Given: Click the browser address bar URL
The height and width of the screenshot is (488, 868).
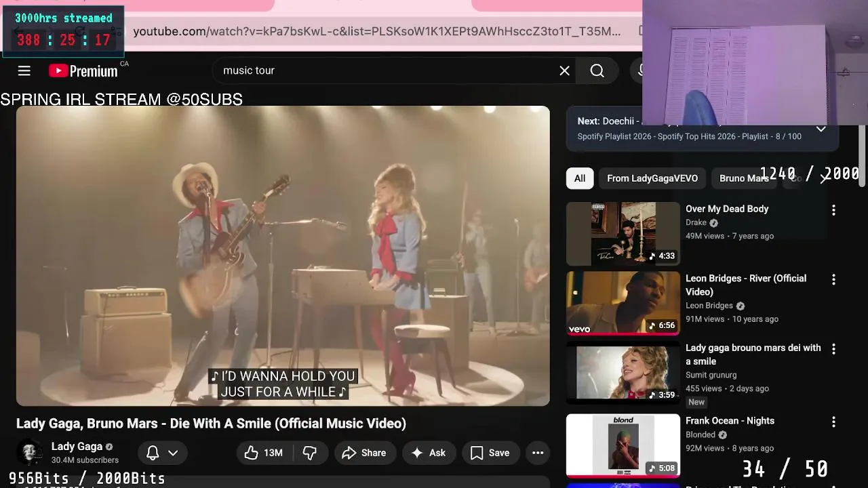Looking at the screenshot, I should point(376,31).
